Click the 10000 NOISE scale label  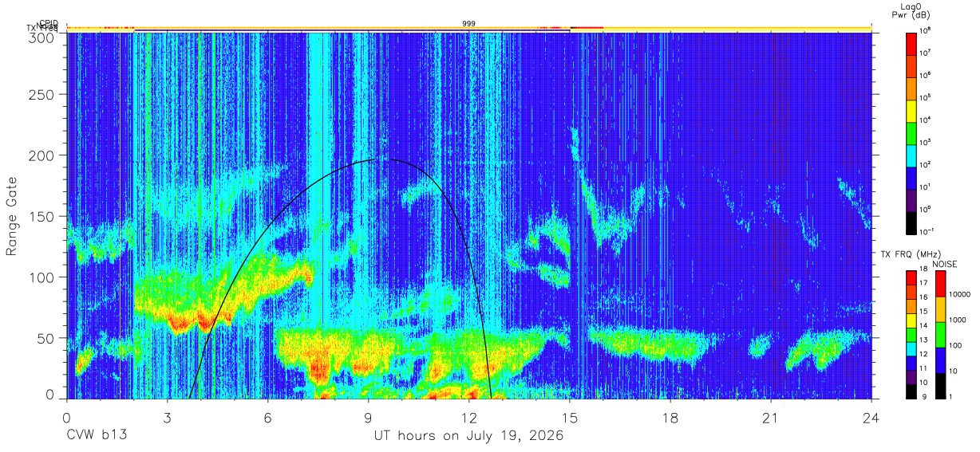(960, 294)
